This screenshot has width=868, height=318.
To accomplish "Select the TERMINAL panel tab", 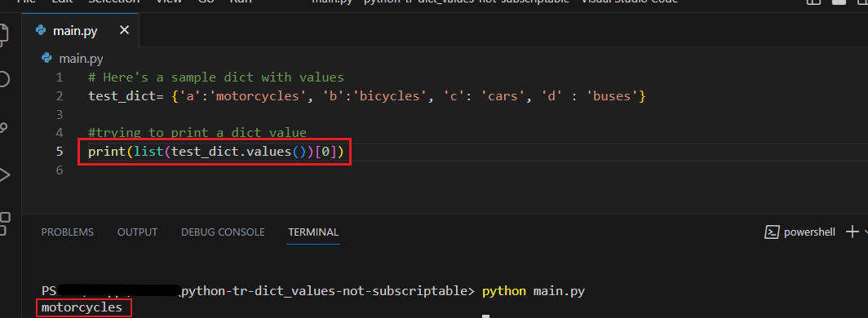I will 313,232.
